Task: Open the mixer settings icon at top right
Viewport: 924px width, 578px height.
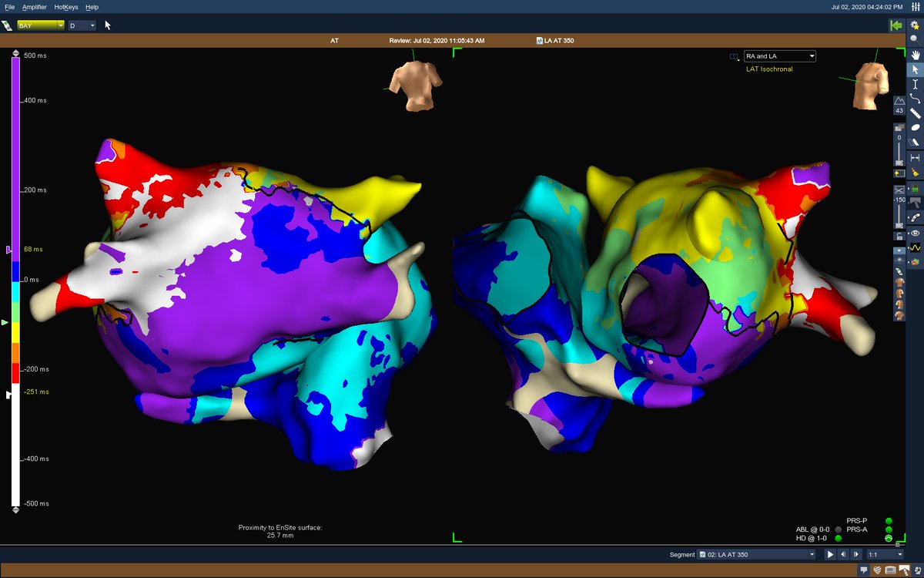Action: [x=916, y=6]
